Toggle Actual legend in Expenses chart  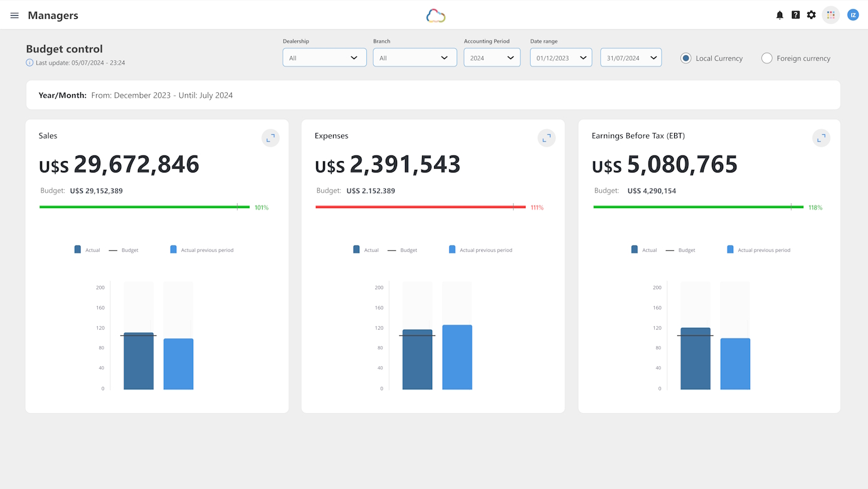(x=366, y=250)
